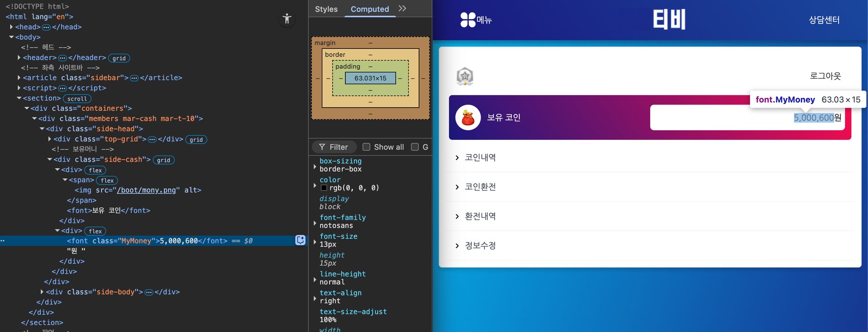
Task: Expand the header element
Action: [x=19, y=57]
